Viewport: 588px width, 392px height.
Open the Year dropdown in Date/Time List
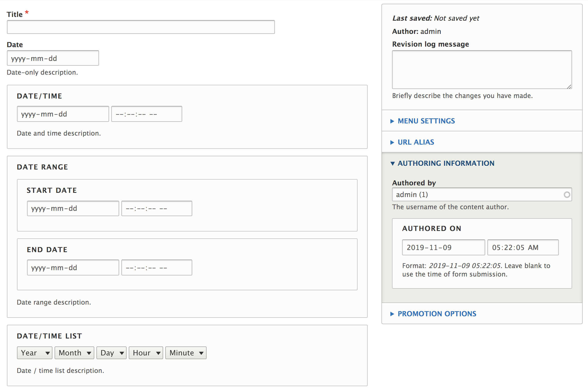[34, 353]
